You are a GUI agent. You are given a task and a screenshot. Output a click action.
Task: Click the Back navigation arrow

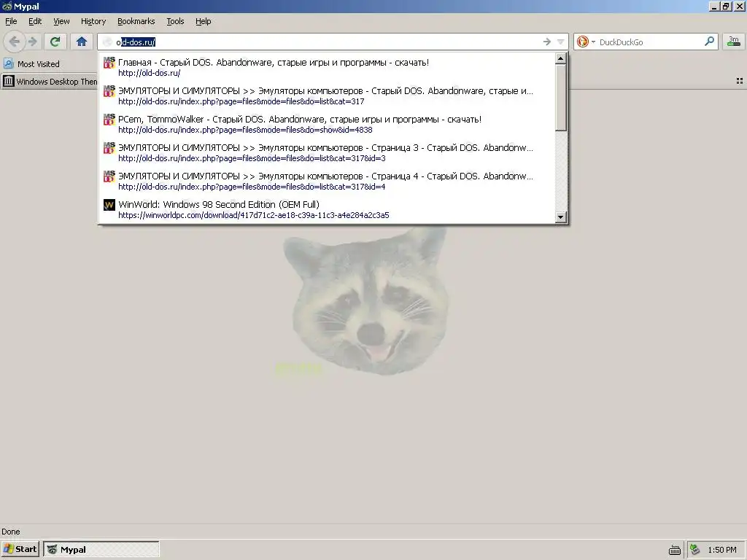tap(15, 42)
